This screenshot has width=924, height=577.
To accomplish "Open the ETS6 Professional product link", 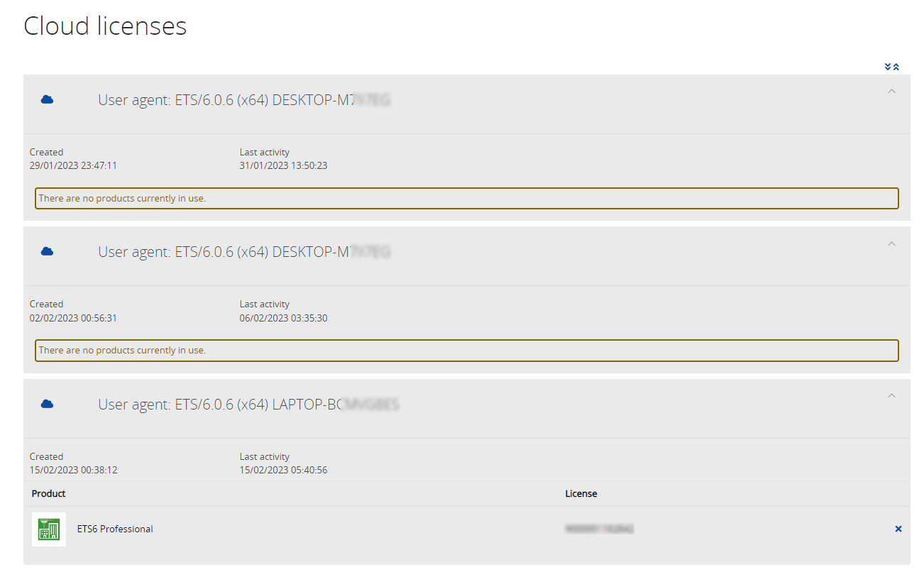I will (x=114, y=529).
